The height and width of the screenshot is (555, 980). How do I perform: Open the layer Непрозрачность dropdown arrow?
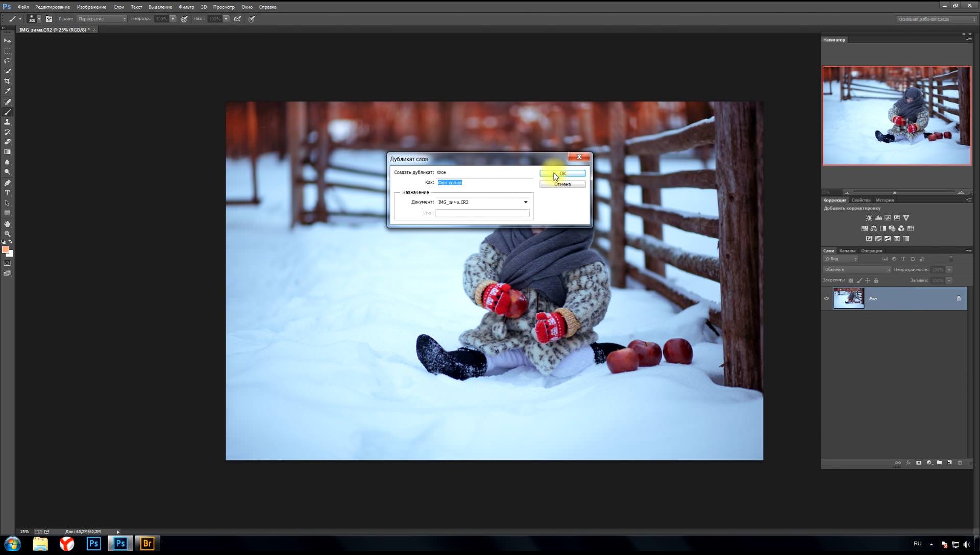coord(949,270)
